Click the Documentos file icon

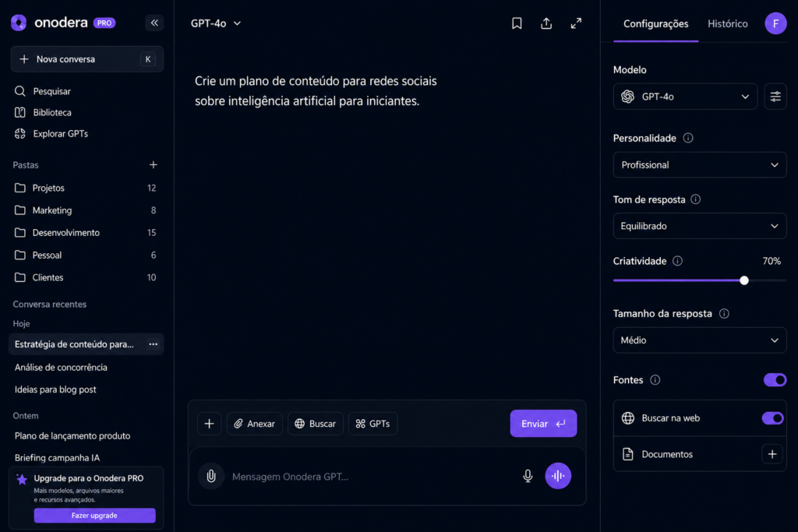[x=628, y=454]
